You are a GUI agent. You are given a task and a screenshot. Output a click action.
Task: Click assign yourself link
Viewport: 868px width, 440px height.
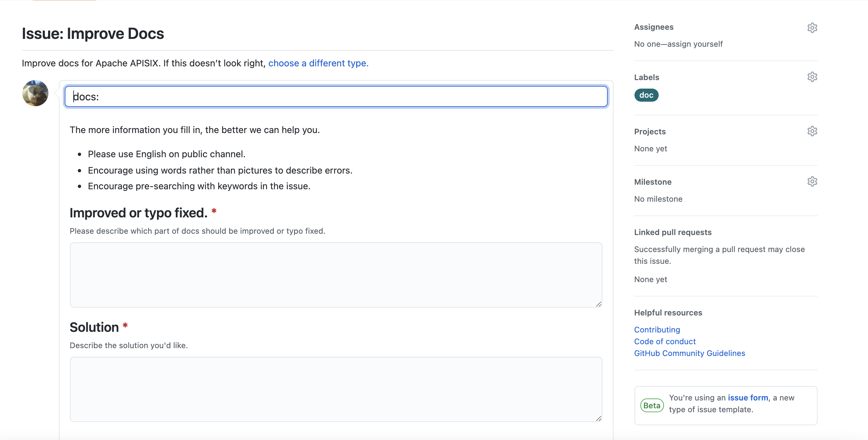(695, 44)
